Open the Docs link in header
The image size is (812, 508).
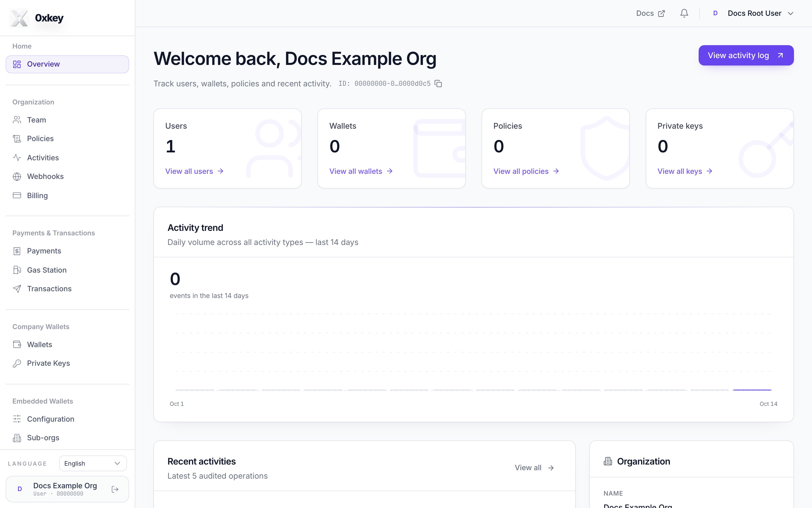click(650, 14)
